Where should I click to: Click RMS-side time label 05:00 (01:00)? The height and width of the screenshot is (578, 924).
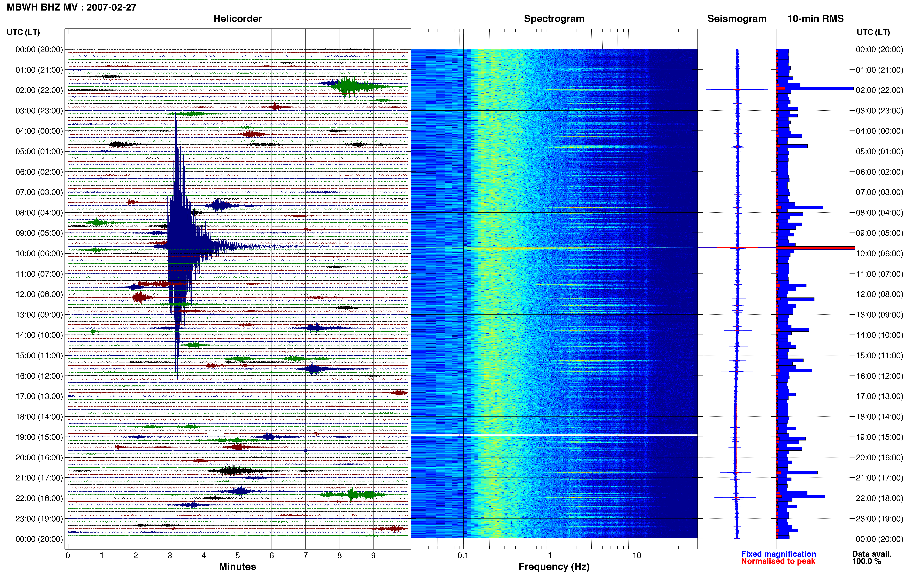click(880, 151)
